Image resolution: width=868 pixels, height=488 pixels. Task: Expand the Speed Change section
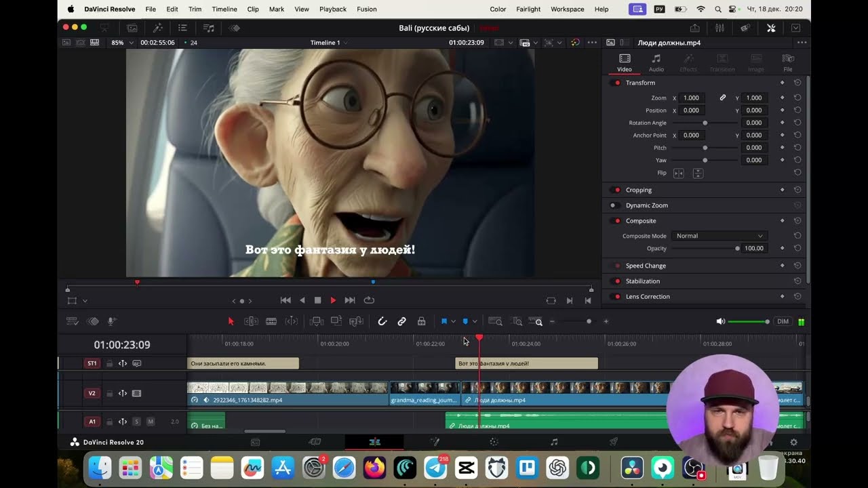646,266
